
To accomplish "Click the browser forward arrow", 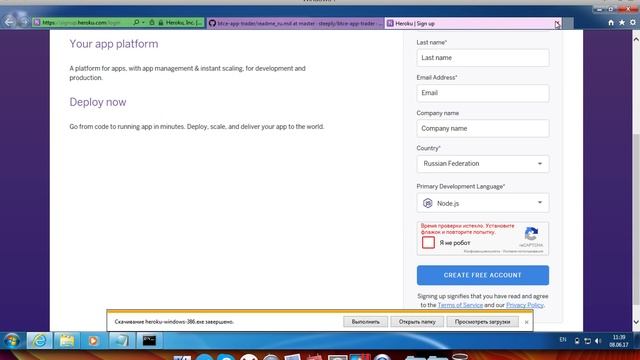I will [x=24, y=22].
